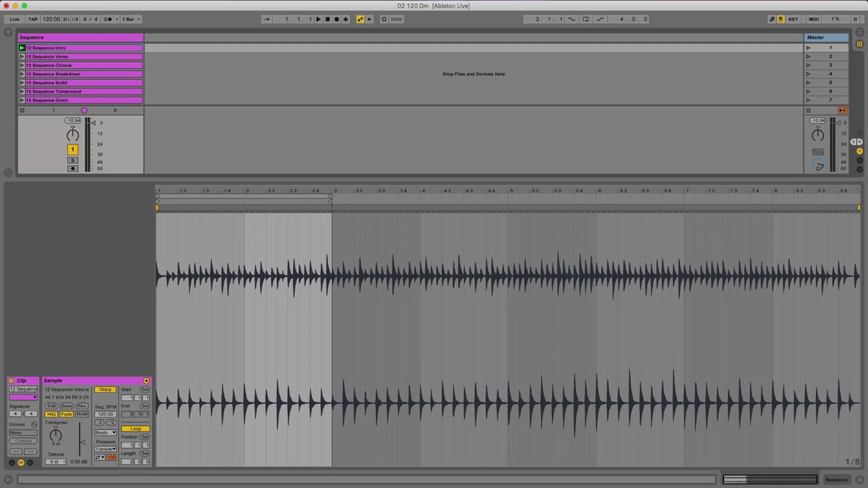868x488 pixels.
Task: Launch the 12 Sequence Intro clip
Action: point(22,48)
